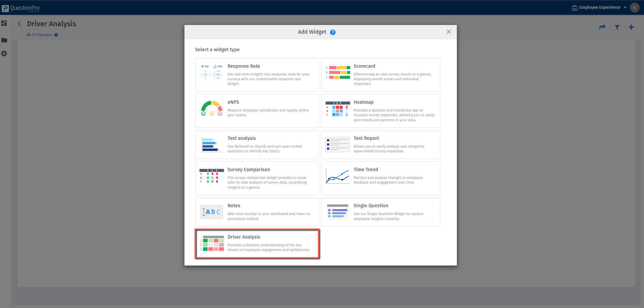Click the help icon next to US Managers
The width and height of the screenshot is (644, 308).
(56, 35)
